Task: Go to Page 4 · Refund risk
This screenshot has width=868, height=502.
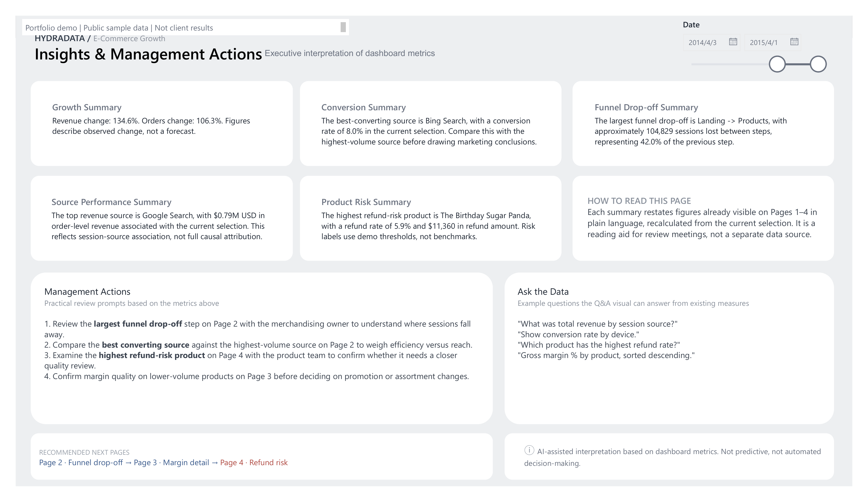Action: [x=254, y=462]
